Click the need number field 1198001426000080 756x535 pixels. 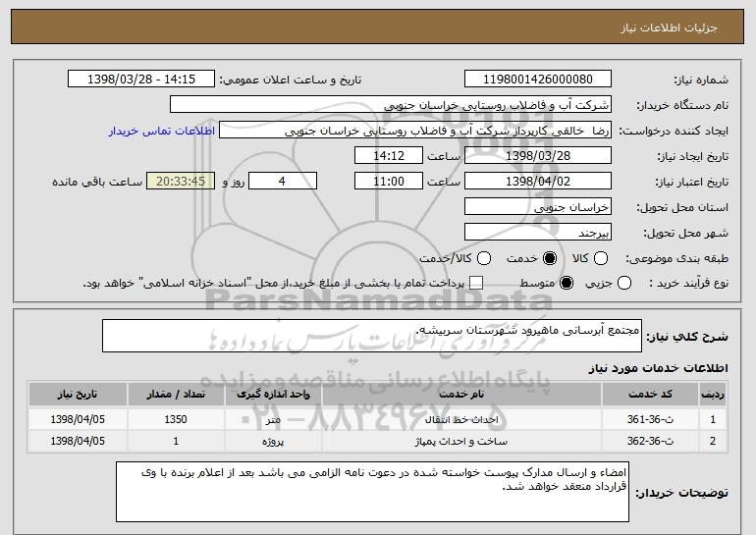click(538, 80)
